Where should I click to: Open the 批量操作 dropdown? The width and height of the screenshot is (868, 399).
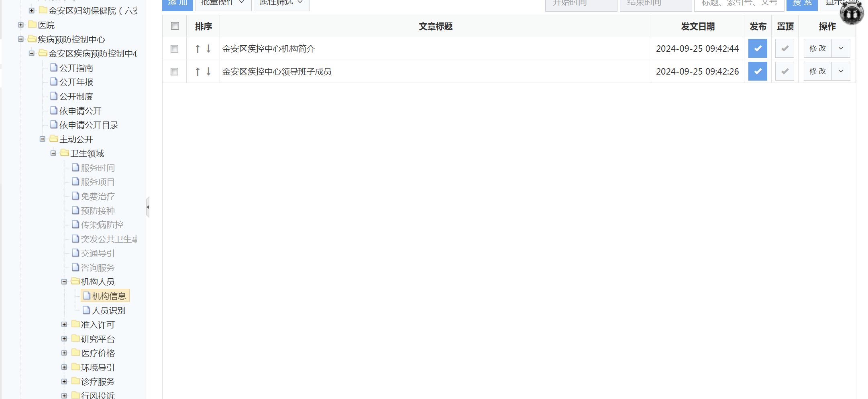tap(223, 3)
